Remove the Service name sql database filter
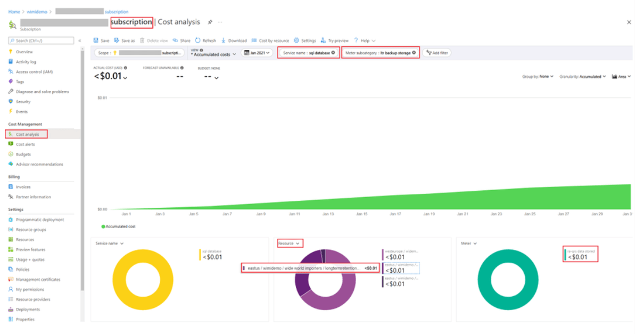Image resolution: width=644 pixels, height=334 pixels. [x=334, y=53]
